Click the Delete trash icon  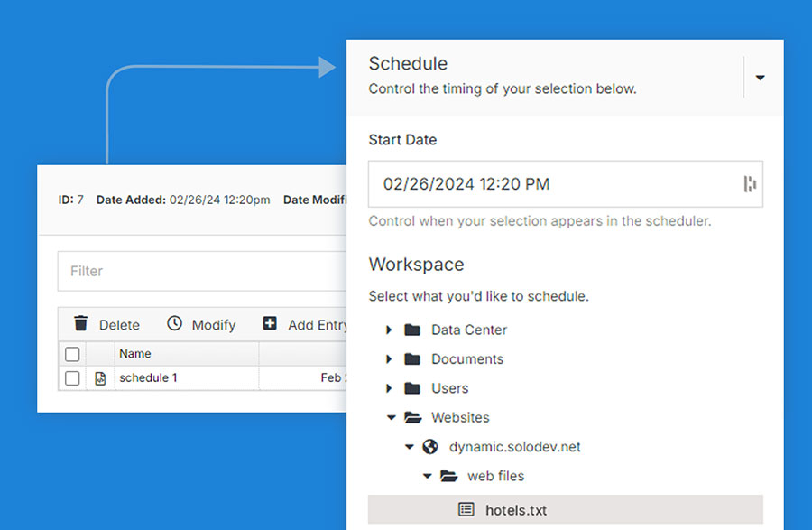(82, 324)
